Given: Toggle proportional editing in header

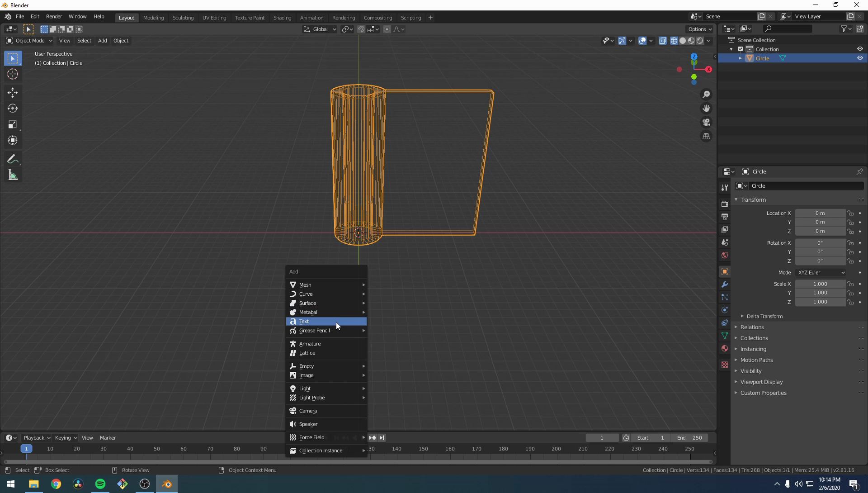Looking at the screenshot, I should [x=387, y=29].
